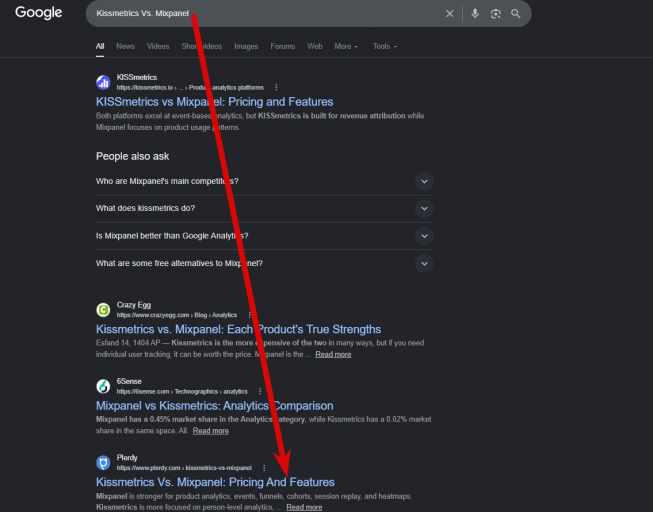Expand What does kissmetrics do question
This screenshot has width=653, height=512.
[x=264, y=208]
